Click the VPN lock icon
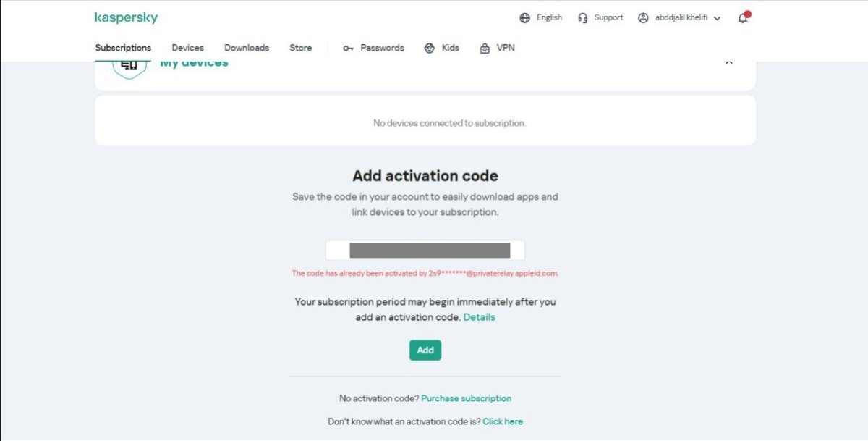This screenshot has height=441, width=868. 485,49
